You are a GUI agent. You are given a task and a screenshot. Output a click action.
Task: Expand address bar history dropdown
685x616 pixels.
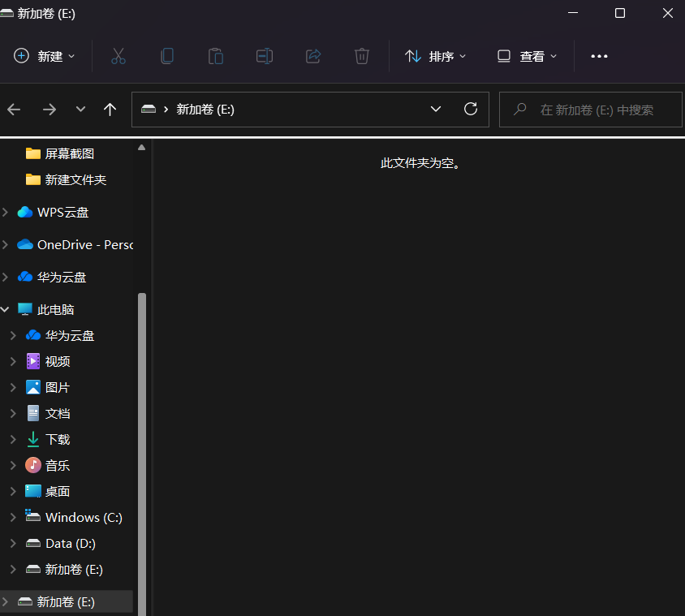point(436,110)
